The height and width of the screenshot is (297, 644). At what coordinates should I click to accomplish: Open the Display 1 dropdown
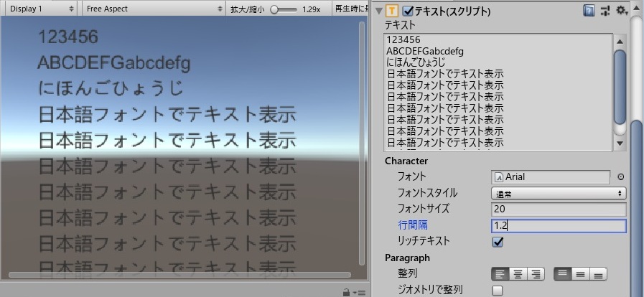(x=39, y=9)
